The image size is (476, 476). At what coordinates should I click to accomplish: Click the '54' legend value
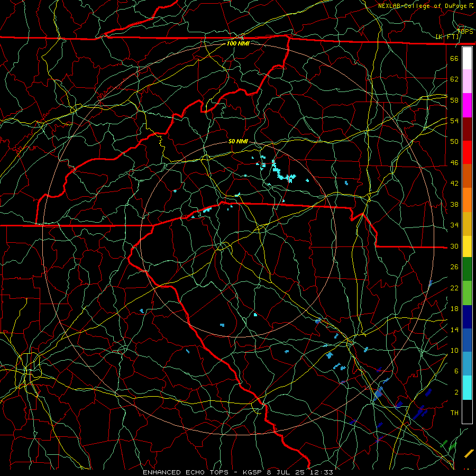(x=454, y=121)
